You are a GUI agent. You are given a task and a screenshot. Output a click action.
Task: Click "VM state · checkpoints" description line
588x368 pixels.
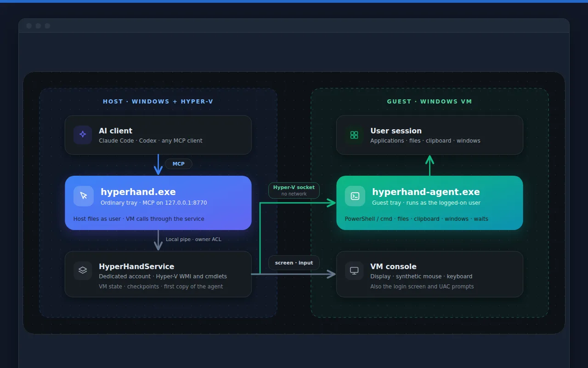point(161,287)
